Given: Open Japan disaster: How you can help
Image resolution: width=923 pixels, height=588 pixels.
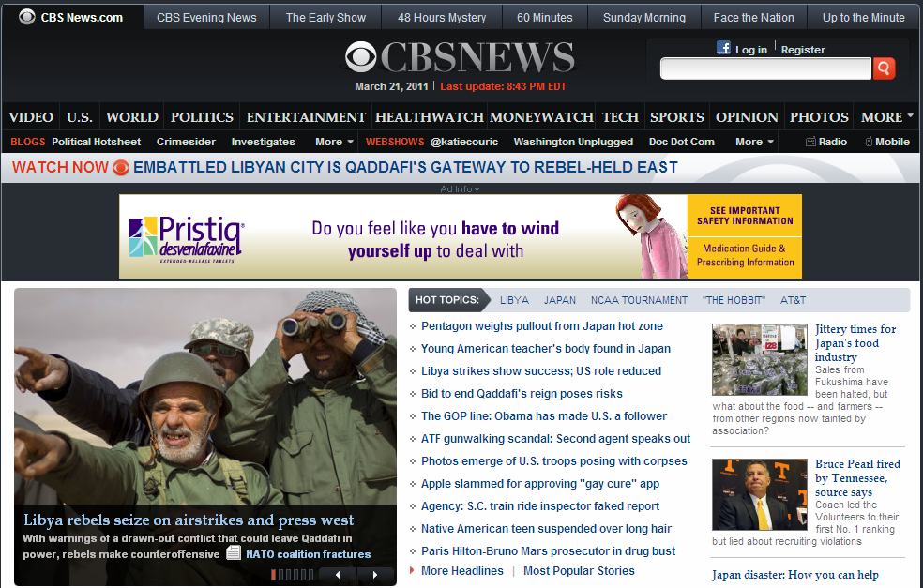Looking at the screenshot, I should pyautogui.click(x=795, y=575).
